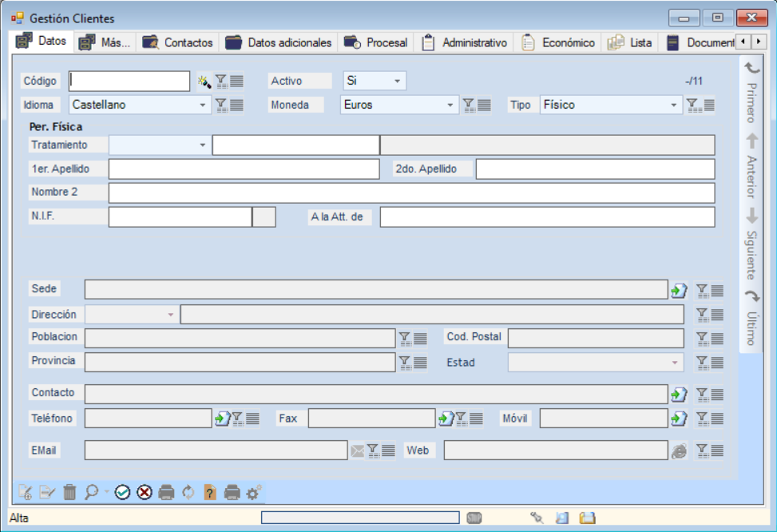Click the globe icon beside the Web field
The height and width of the screenshot is (532, 777).
coord(678,451)
